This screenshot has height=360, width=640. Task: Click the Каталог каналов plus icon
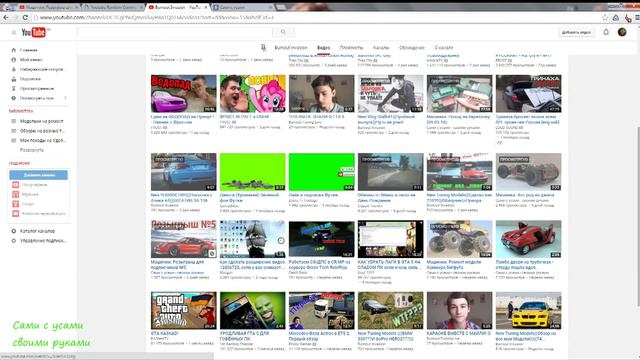(x=13, y=231)
